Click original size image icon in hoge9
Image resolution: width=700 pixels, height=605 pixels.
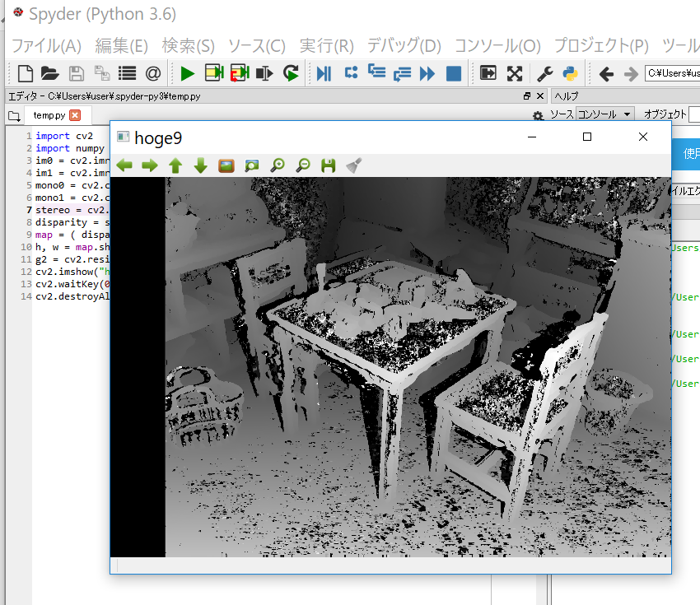click(226, 165)
